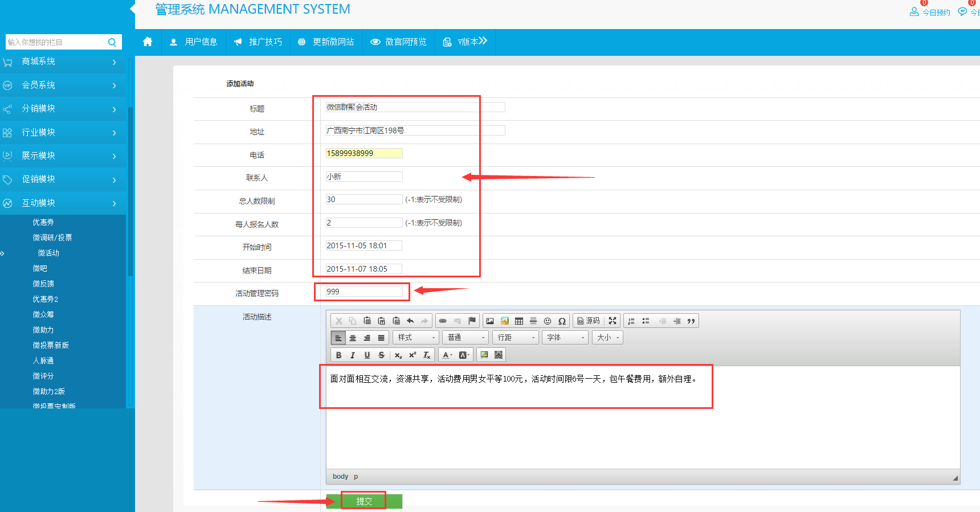Enable center alignment in the editor

[353, 338]
